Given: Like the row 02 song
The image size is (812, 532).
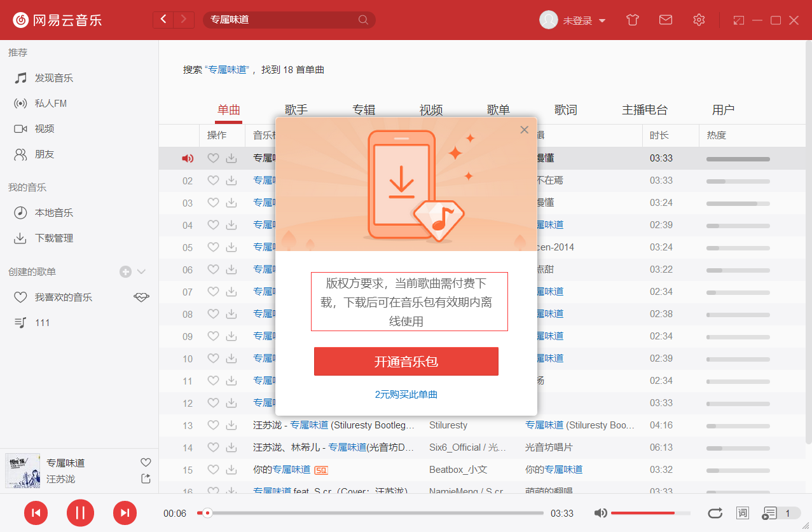Looking at the screenshot, I should point(213,181).
